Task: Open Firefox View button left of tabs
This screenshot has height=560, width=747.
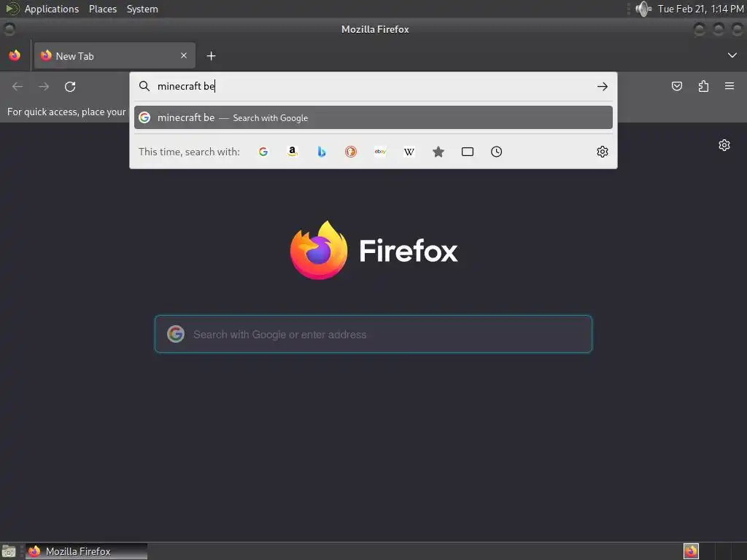Action: [15, 55]
